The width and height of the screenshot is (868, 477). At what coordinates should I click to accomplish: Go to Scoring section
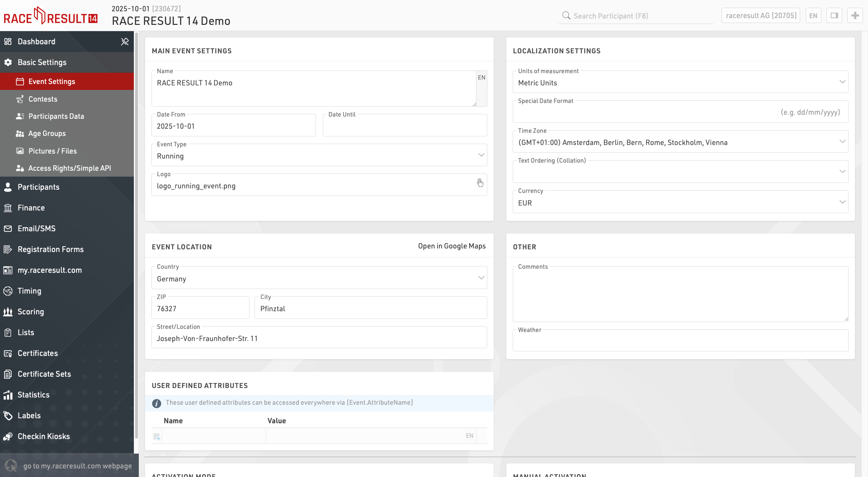(67, 312)
